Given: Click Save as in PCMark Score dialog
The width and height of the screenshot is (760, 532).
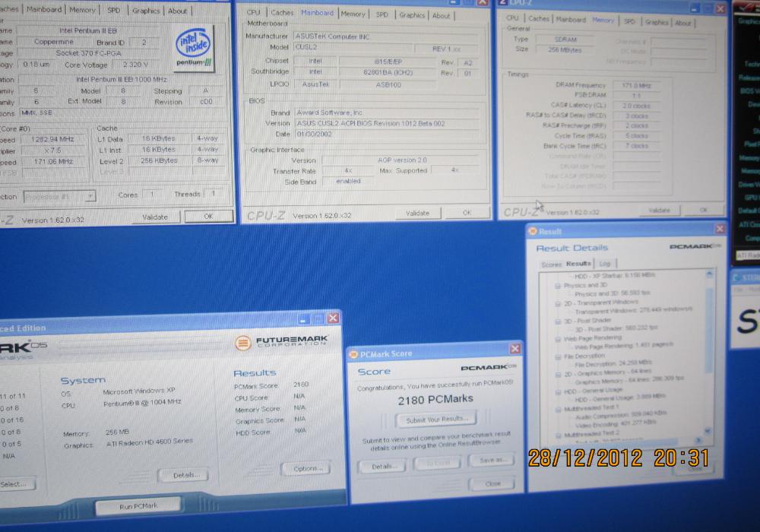Looking at the screenshot, I should click(492, 461).
